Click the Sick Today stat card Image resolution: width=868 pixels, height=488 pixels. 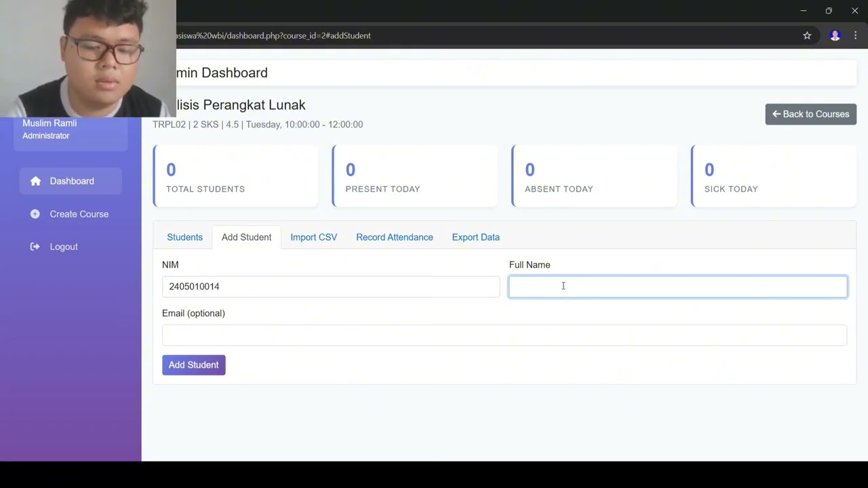774,176
